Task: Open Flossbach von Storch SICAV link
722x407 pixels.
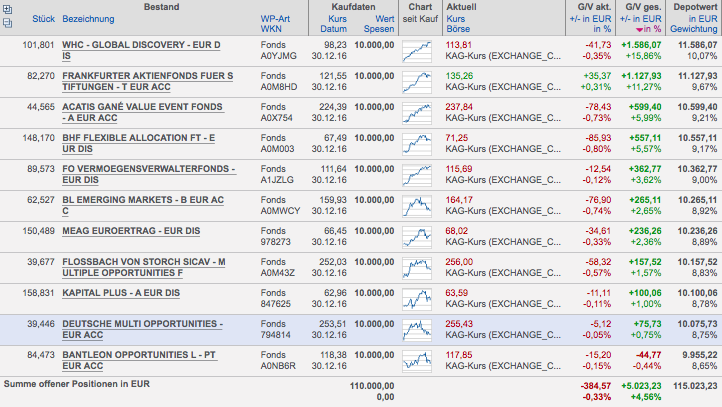Action: [144, 267]
